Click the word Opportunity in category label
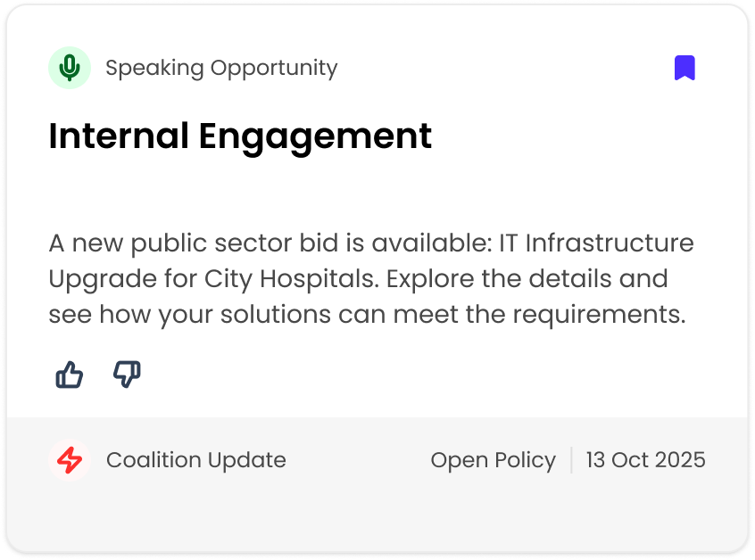This screenshot has width=755, height=560. [274, 69]
